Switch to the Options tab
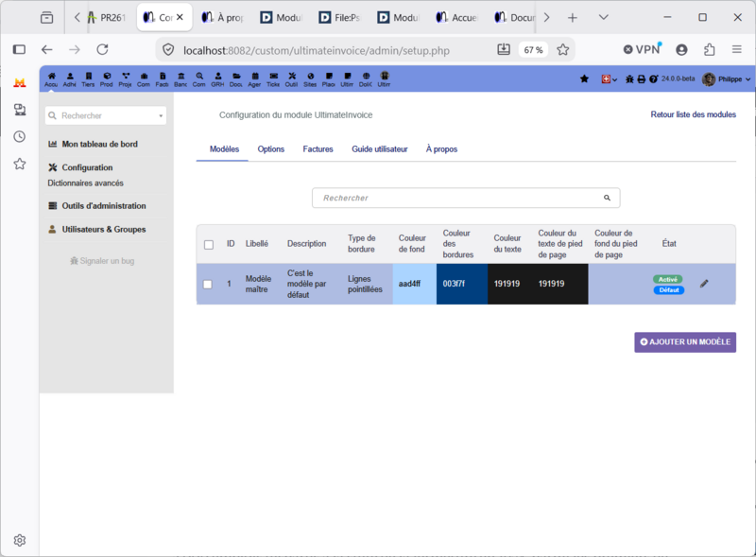 tap(271, 149)
